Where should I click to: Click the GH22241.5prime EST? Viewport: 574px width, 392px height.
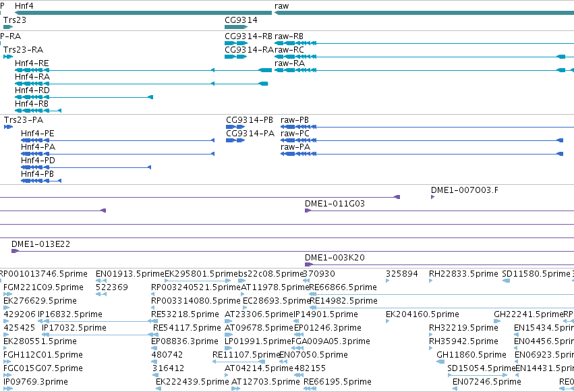coord(528,314)
